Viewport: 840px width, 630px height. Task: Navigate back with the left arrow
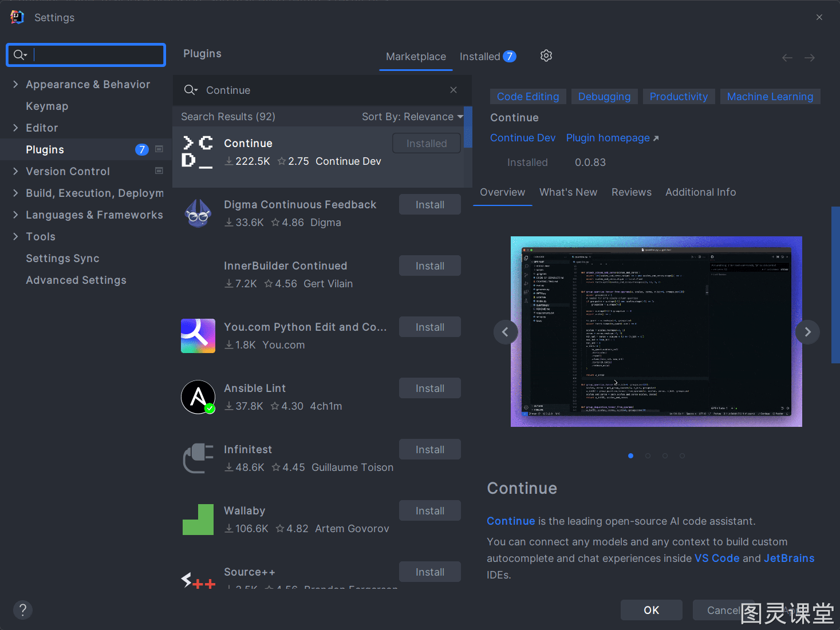coord(787,58)
